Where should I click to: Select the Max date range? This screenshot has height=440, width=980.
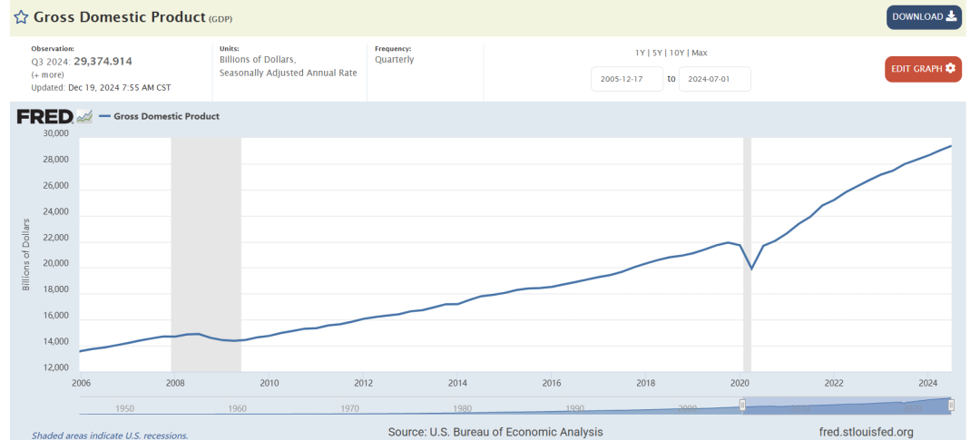coord(700,54)
